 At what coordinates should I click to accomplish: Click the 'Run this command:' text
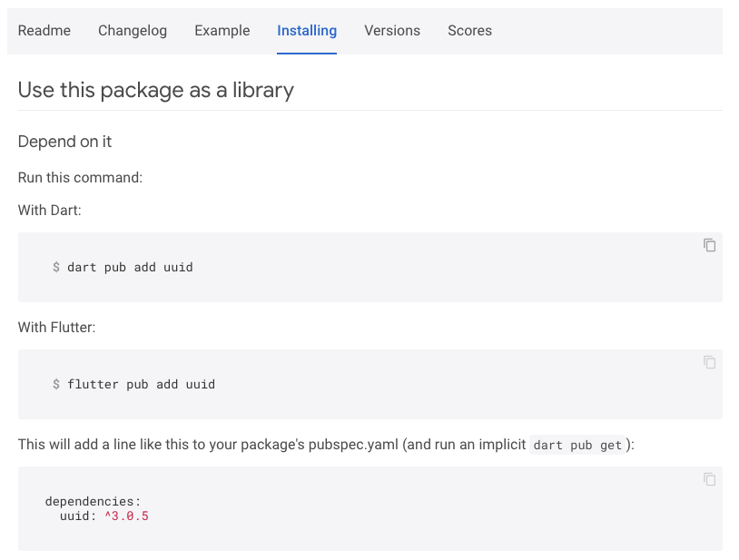[x=80, y=178]
